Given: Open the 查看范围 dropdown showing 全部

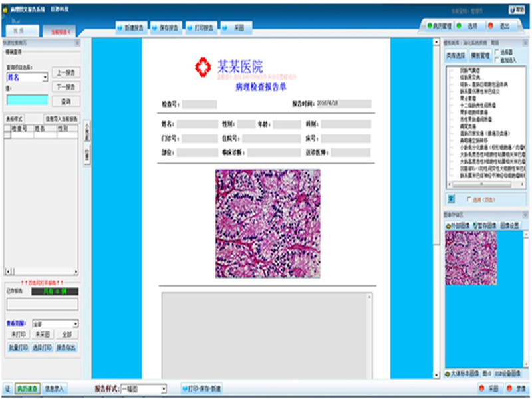Looking at the screenshot, I should tap(75, 324).
